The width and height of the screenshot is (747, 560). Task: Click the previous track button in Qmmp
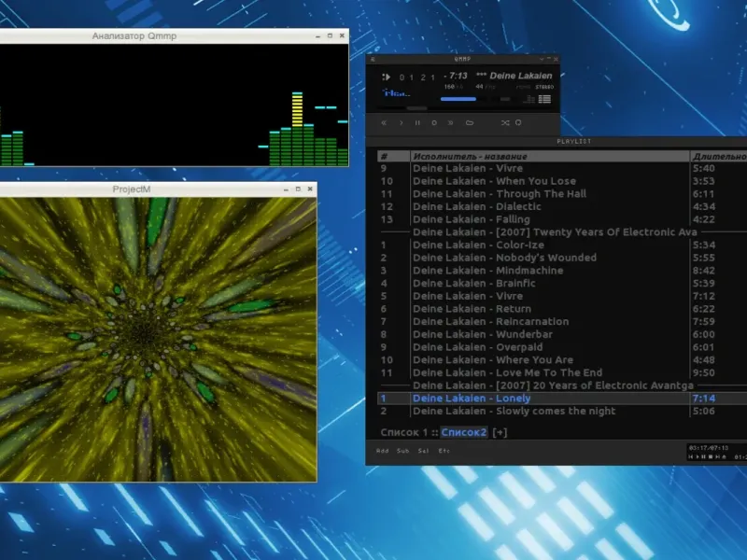384,122
